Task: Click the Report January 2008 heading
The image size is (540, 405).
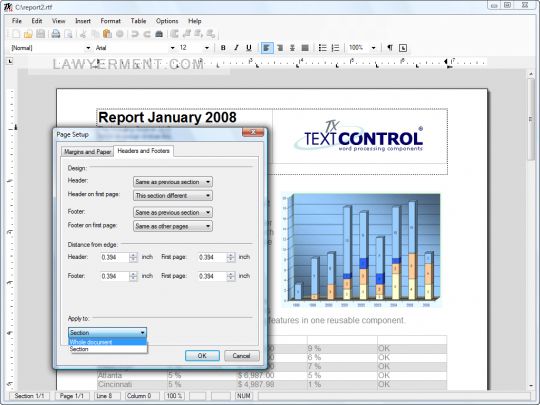Action: pyautogui.click(x=167, y=117)
